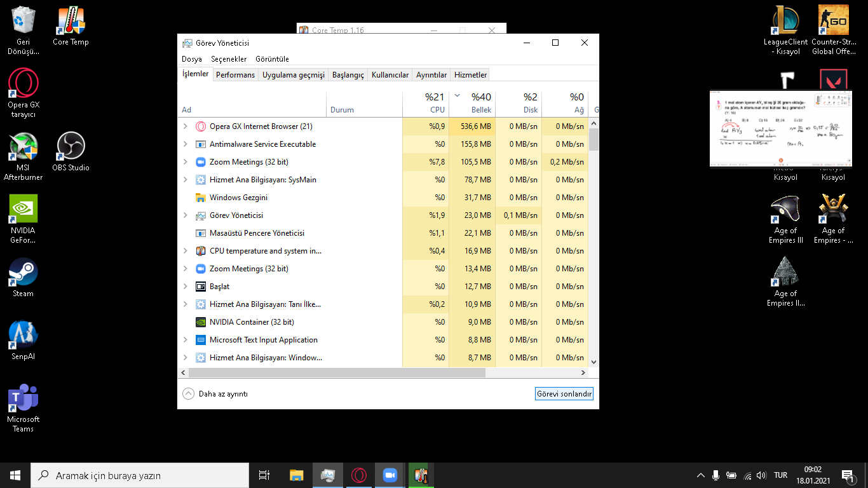
Task: Open Task View on the taskbar
Action: 264,475
